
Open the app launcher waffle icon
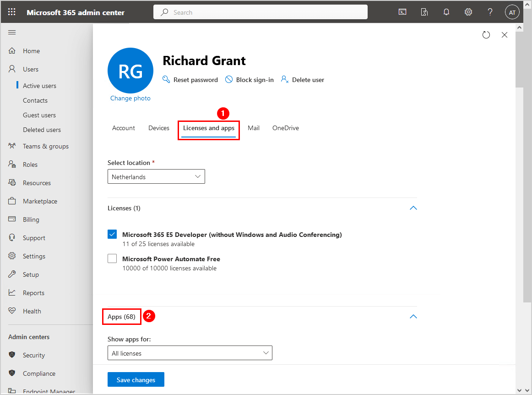[x=12, y=12]
